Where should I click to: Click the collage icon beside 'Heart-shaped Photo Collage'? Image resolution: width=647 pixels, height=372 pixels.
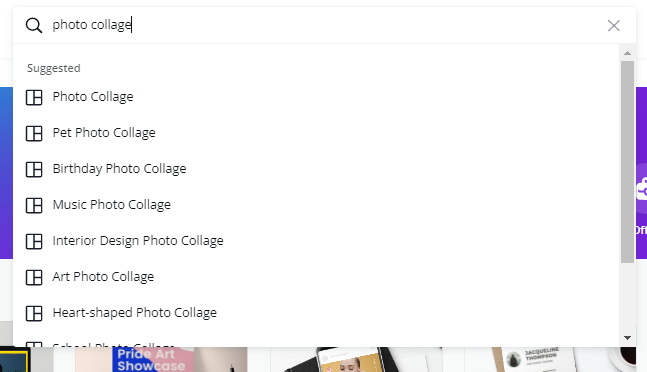pos(34,313)
